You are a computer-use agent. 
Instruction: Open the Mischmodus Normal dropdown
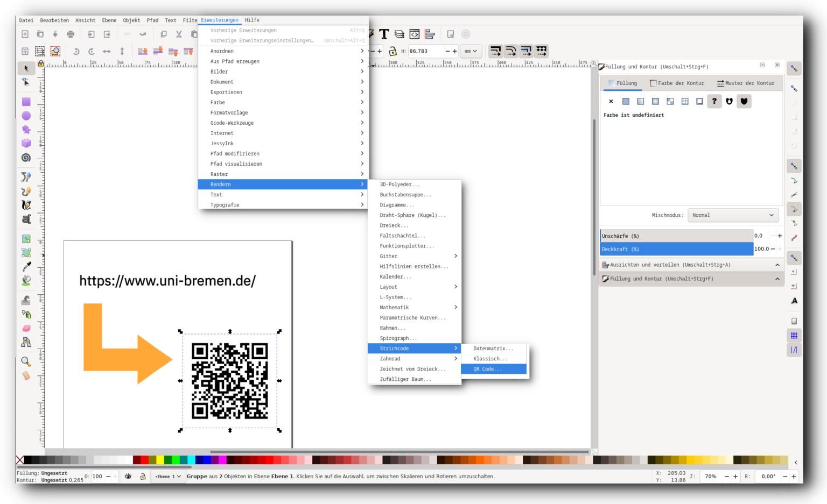733,215
